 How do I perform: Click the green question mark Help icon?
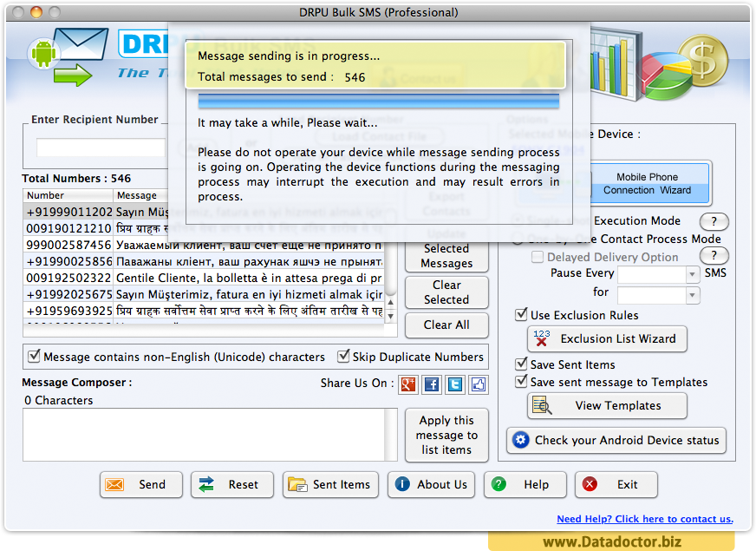pyautogui.click(x=499, y=484)
